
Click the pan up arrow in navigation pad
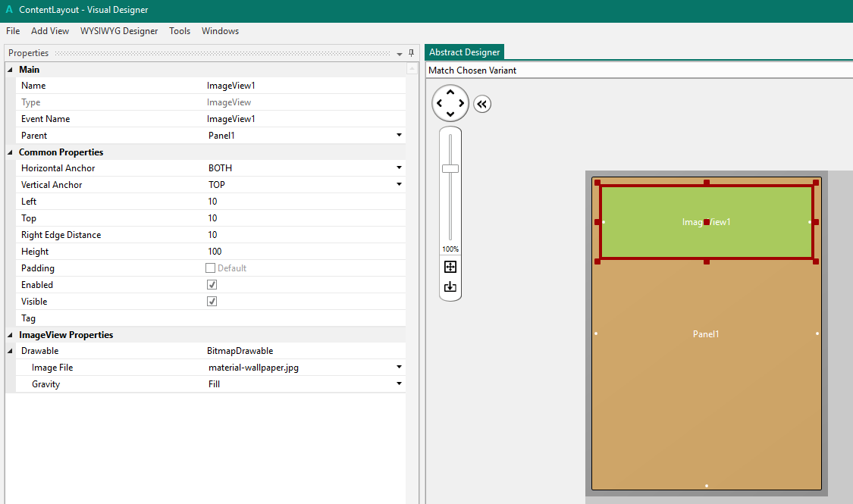pyautogui.click(x=450, y=92)
